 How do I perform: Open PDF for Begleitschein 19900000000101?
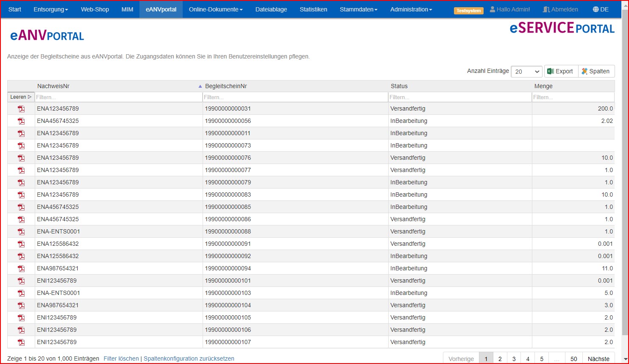[x=21, y=281]
